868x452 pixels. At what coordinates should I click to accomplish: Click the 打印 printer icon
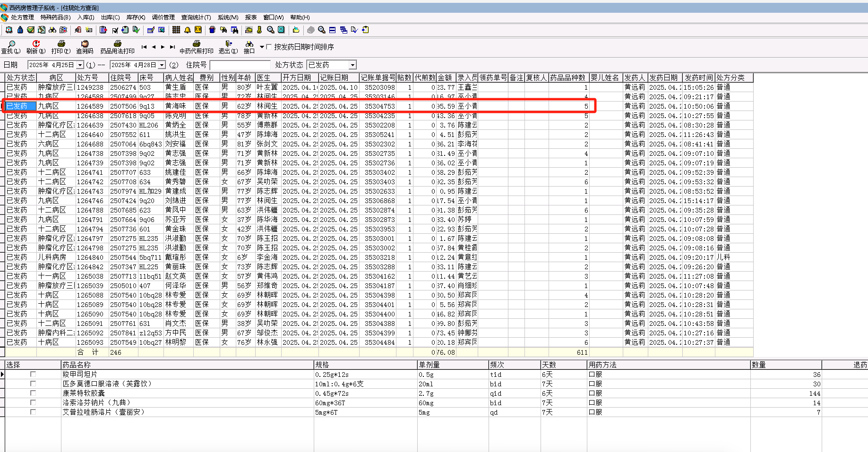(60, 44)
